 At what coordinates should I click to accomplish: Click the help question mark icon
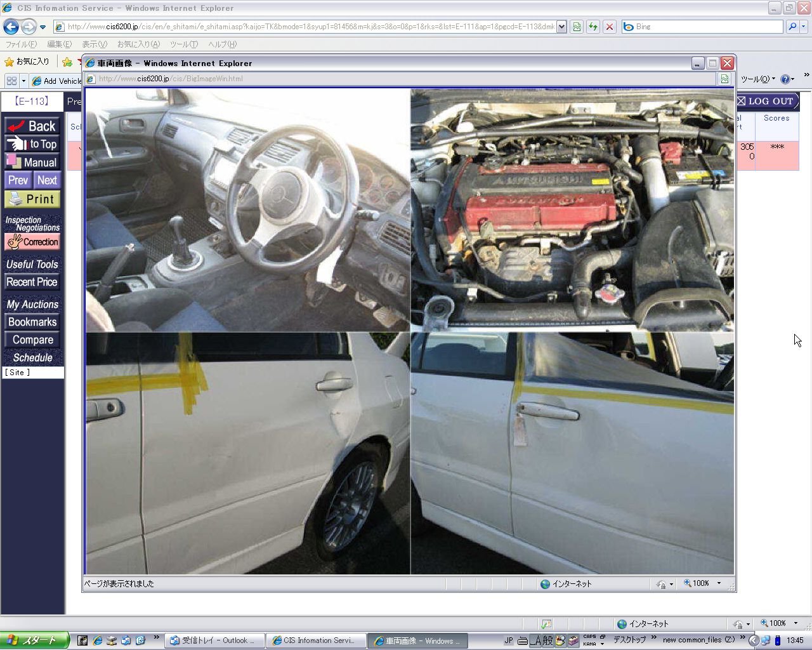[x=785, y=79]
